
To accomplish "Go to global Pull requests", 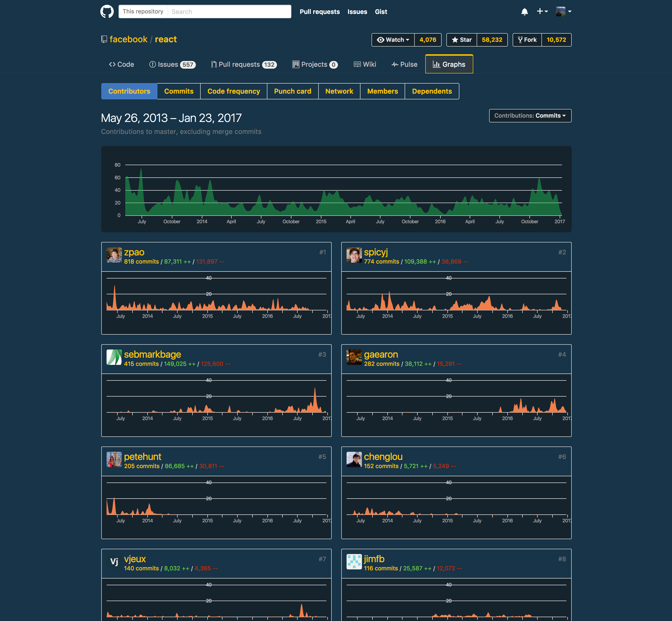I will point(319,12).
